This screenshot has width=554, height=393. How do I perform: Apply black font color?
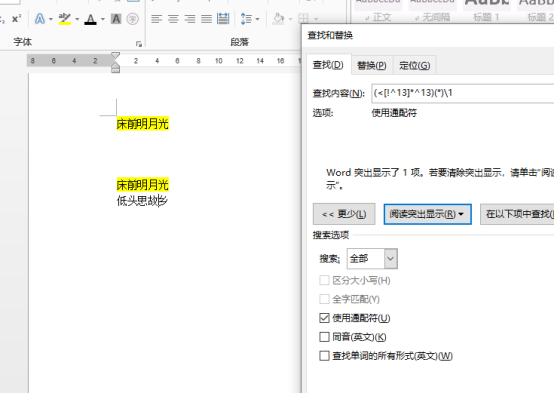click(x=90, y=19)
